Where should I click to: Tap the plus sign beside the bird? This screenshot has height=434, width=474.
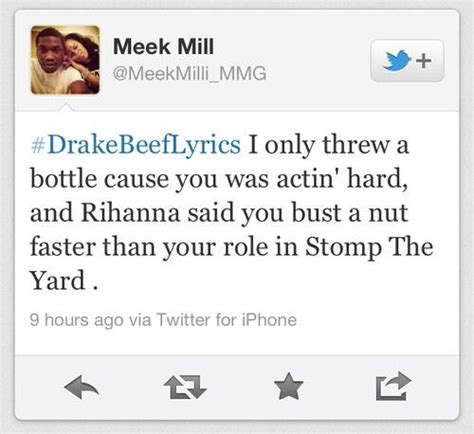[424, 61]
